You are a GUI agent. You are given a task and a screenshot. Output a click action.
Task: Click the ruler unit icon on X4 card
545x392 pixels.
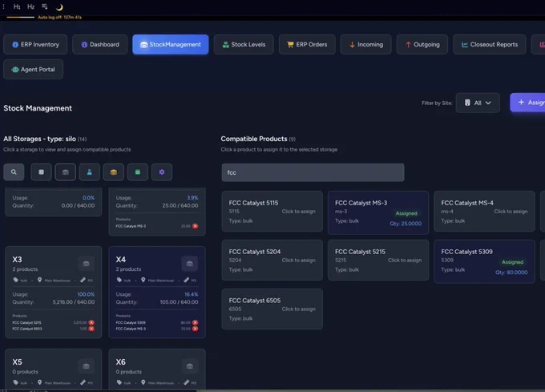(186, 280)
